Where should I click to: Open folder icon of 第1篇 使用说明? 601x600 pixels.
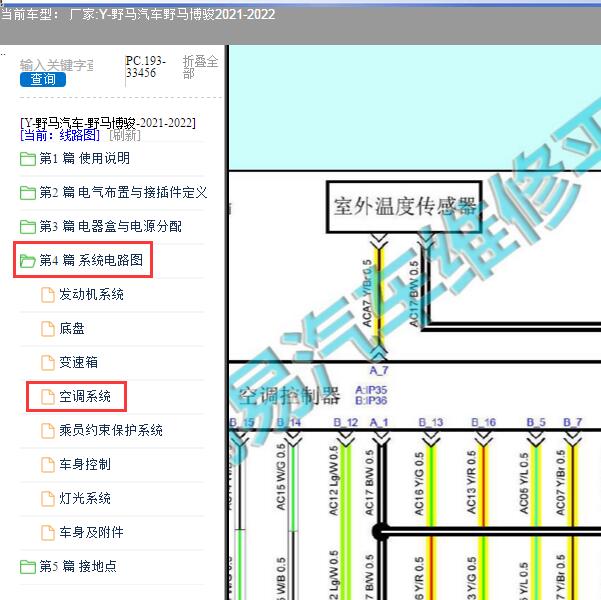pos(28,159)
